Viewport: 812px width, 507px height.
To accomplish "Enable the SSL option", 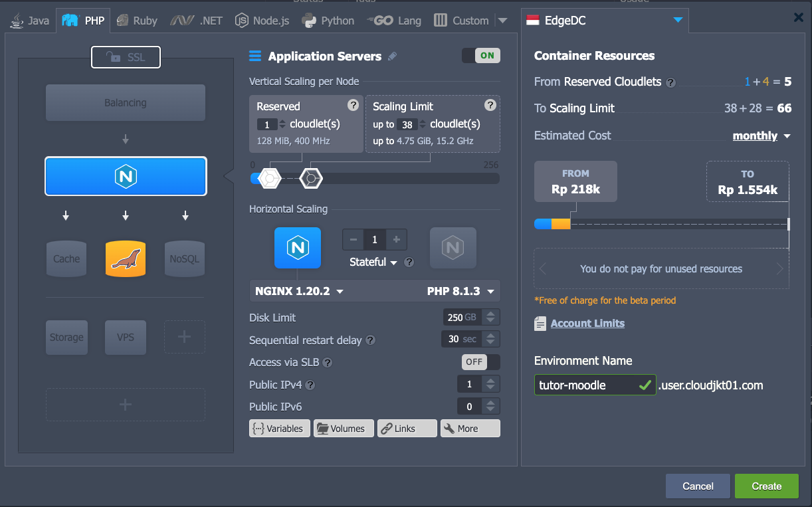I will pos(126,57).
